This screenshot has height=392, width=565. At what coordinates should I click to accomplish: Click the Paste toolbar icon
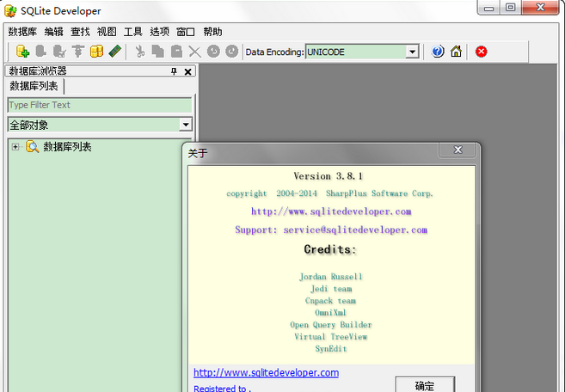click(176, 52)
